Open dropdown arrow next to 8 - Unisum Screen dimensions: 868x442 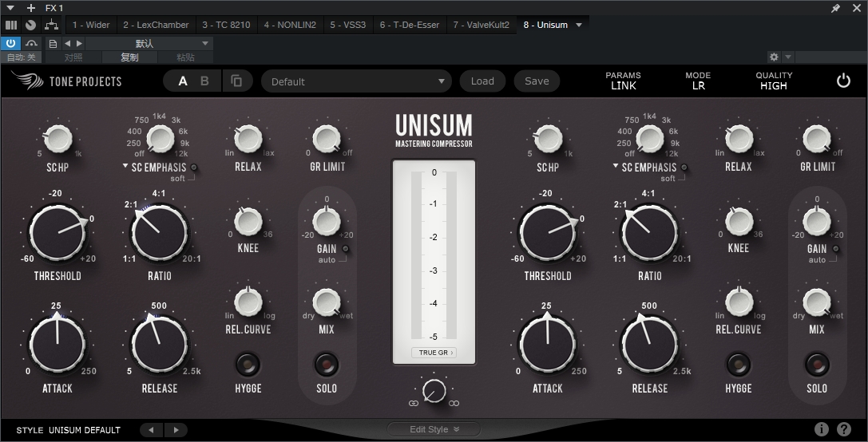point(579,25)
